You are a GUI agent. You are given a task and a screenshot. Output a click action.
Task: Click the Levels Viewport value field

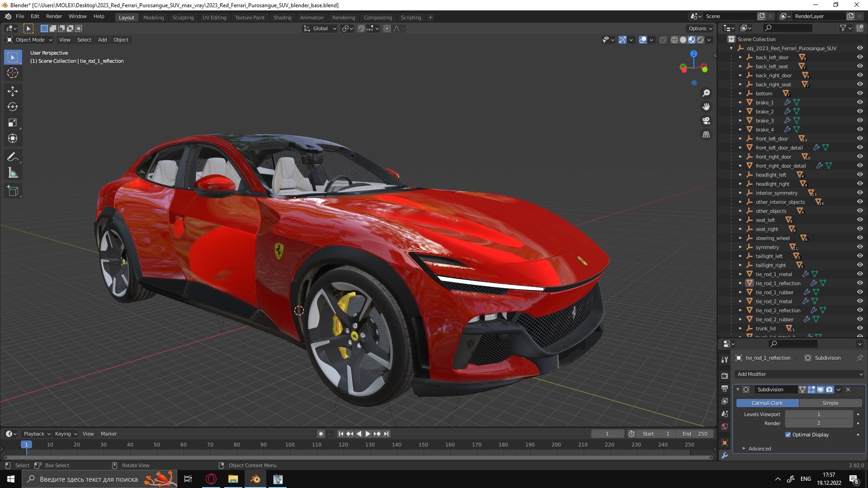click(819, 414)
